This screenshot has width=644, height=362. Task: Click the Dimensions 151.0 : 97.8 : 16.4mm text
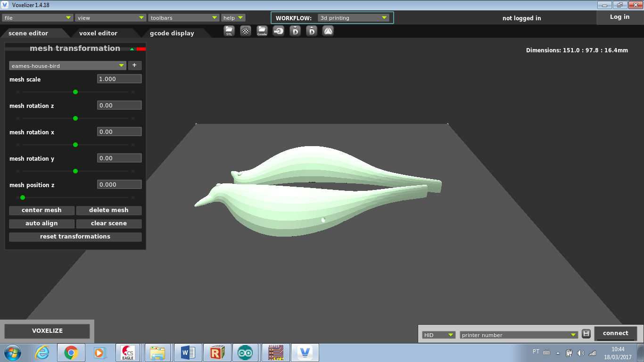[577, 50]
